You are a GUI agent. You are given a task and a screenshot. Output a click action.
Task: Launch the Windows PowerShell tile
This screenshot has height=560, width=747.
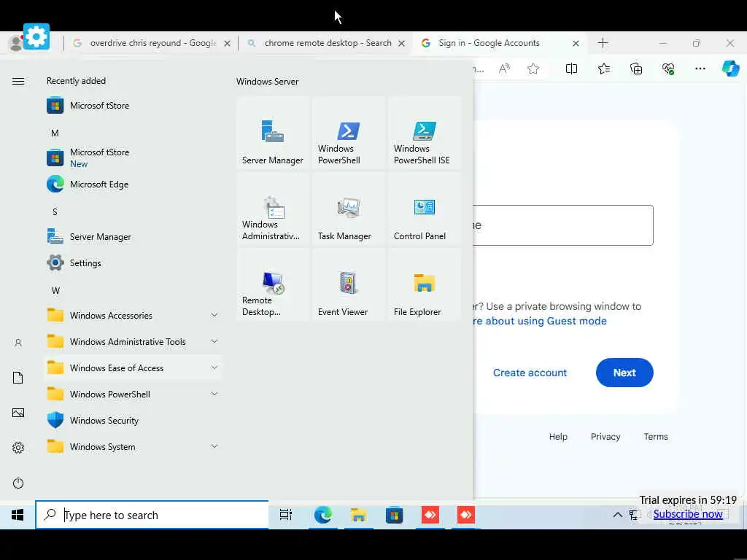348,133
